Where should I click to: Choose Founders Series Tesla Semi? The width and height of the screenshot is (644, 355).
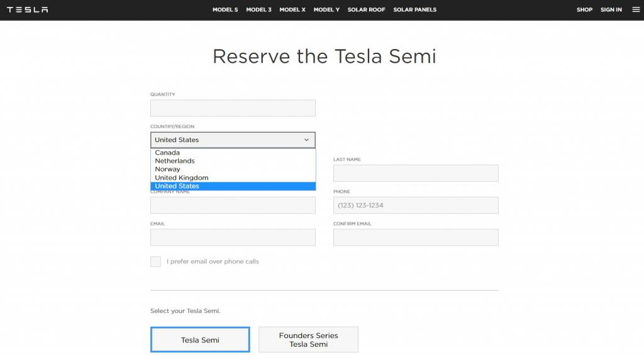tap(308, 340)
